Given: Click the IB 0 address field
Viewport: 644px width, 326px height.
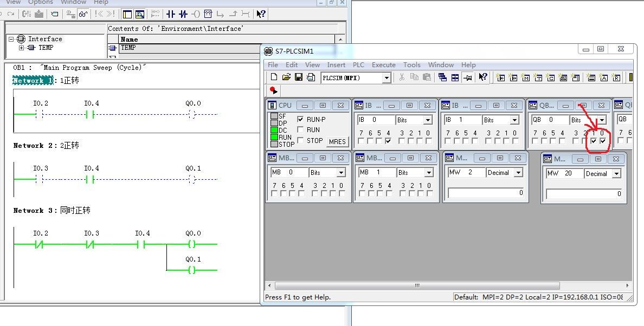Looking at the screenshot, I should point(376,120).
